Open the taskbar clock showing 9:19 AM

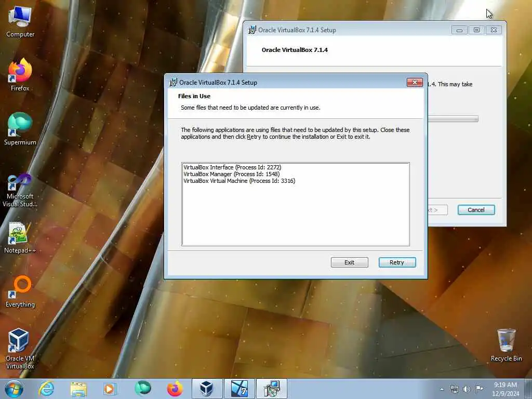[x=506, y=389]
